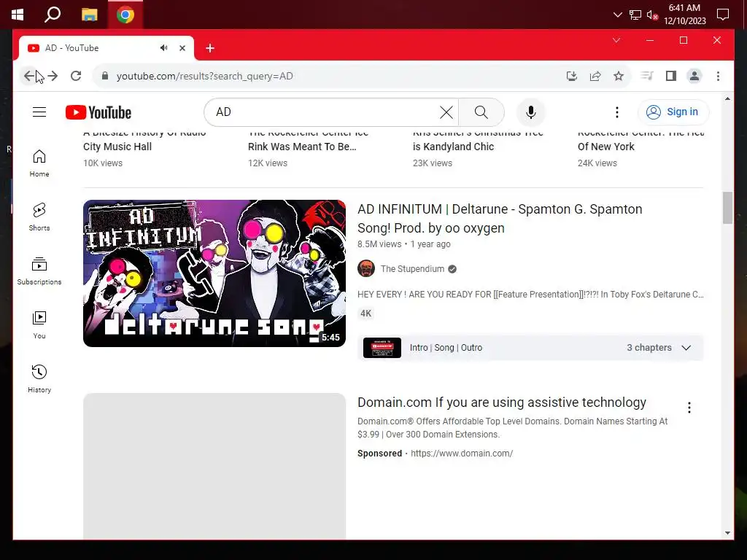Open the Windows Start menu
The image size is (747, 560).
[18, 15]
